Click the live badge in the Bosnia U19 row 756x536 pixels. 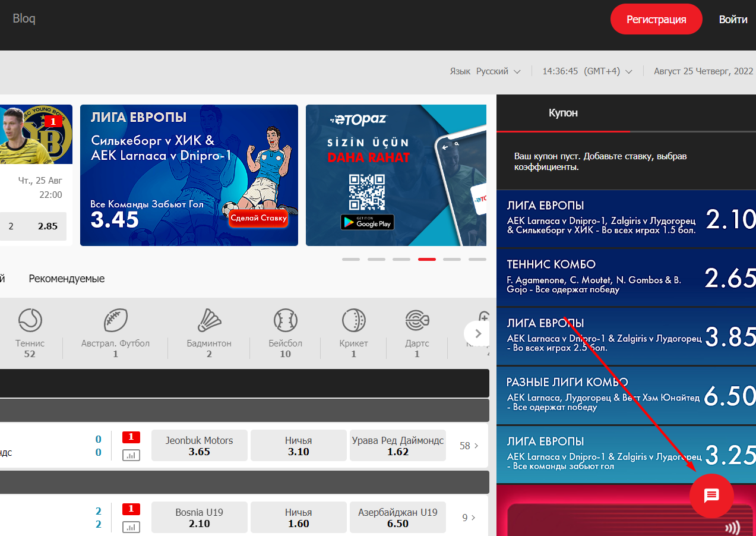[131, 509]
